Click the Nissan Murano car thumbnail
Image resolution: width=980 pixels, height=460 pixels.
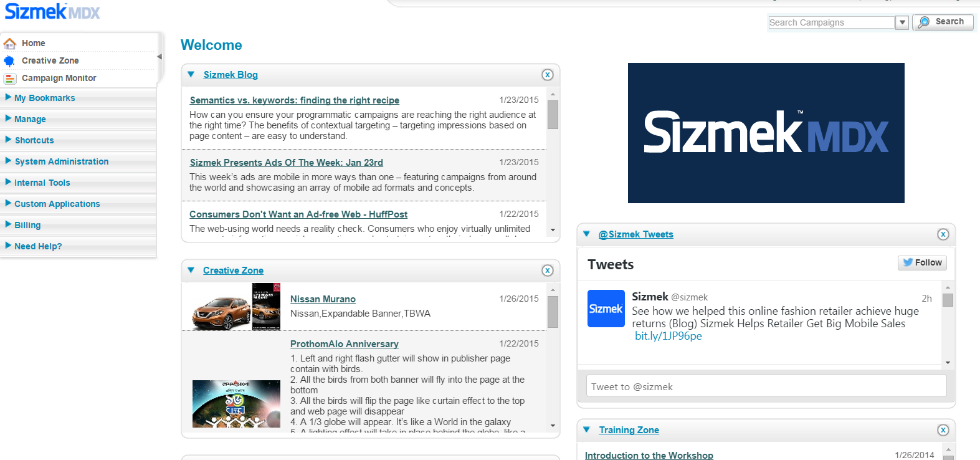[x=236, y=307]
